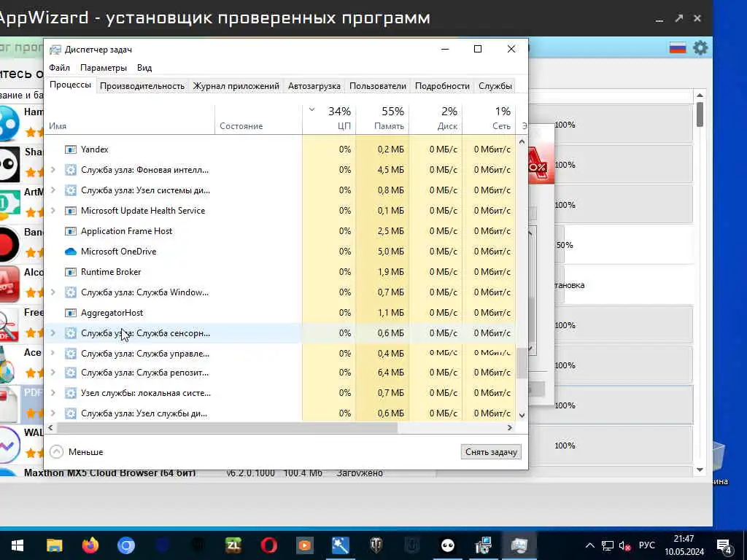Switch to AppWizard wand icon on taskbar
747x560 pixels.
click(340, 545)
